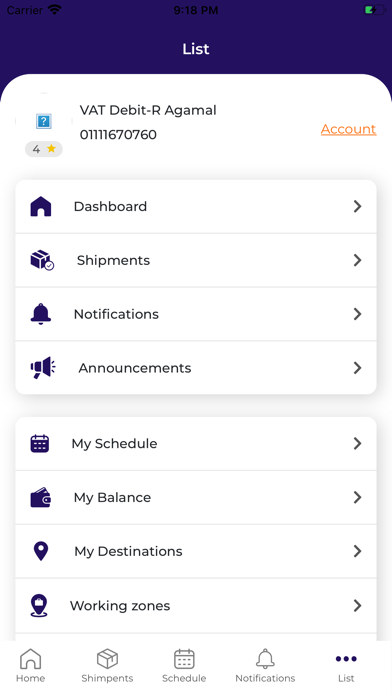The image size is (392, 696).
Task: Select the My Destinations pin icon
Action: point(41,551)
